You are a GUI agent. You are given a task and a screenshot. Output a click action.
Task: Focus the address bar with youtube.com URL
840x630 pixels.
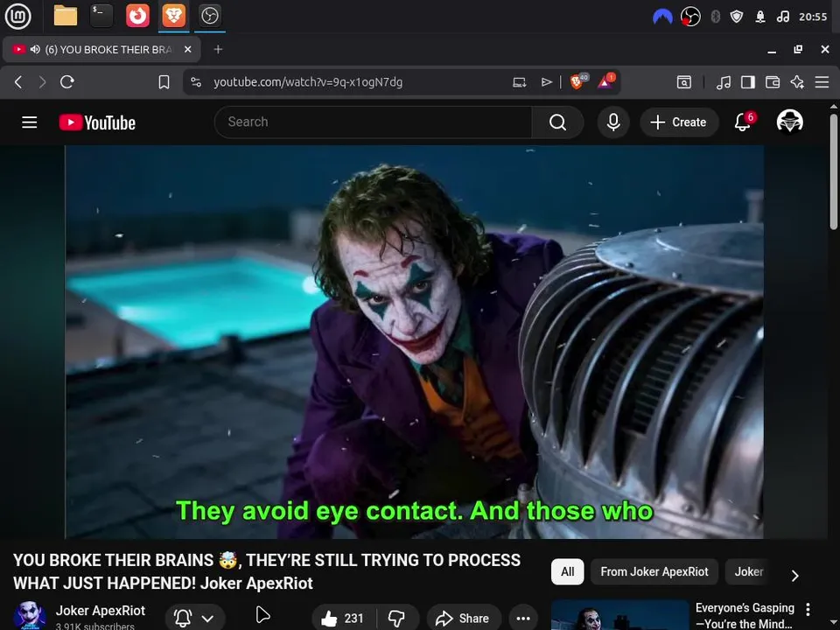308,82
